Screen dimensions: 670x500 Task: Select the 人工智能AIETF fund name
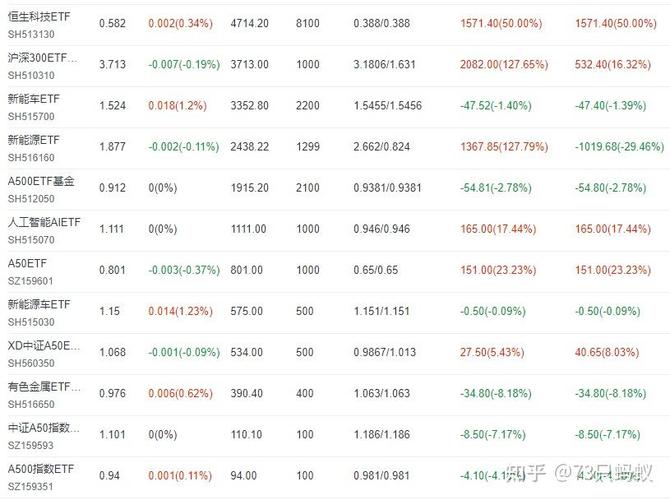click(x=44, y=221)
